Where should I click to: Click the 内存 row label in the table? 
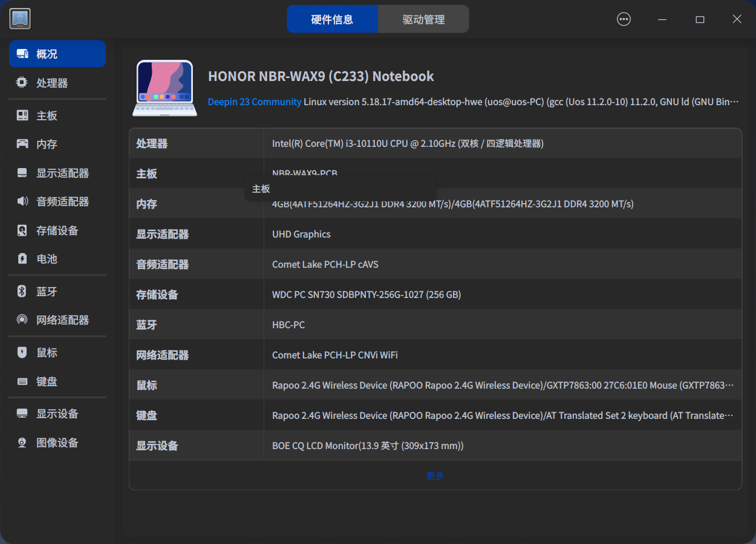146,204
